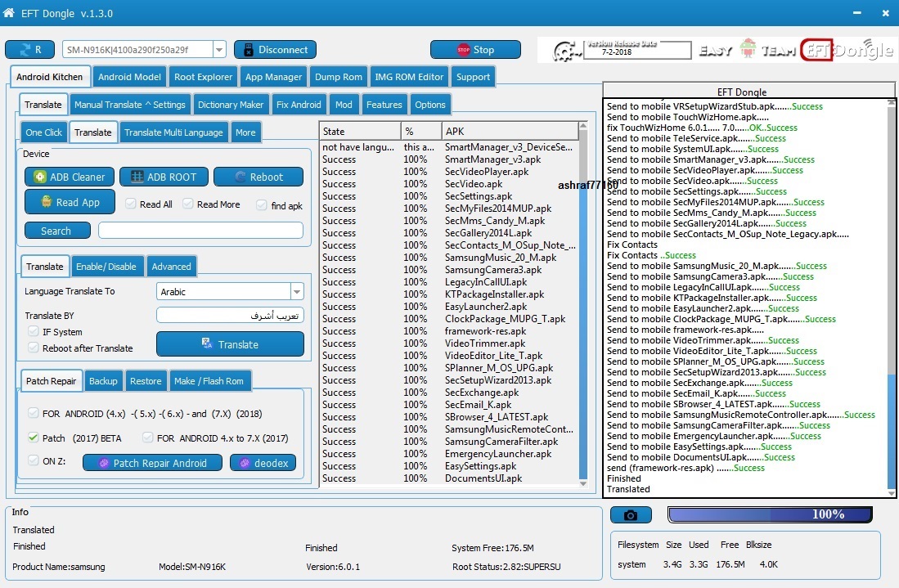This screenshot has width=899, height=588.
Task: Check IF System option
Action: pyautogui.click(x=34, y=331)
